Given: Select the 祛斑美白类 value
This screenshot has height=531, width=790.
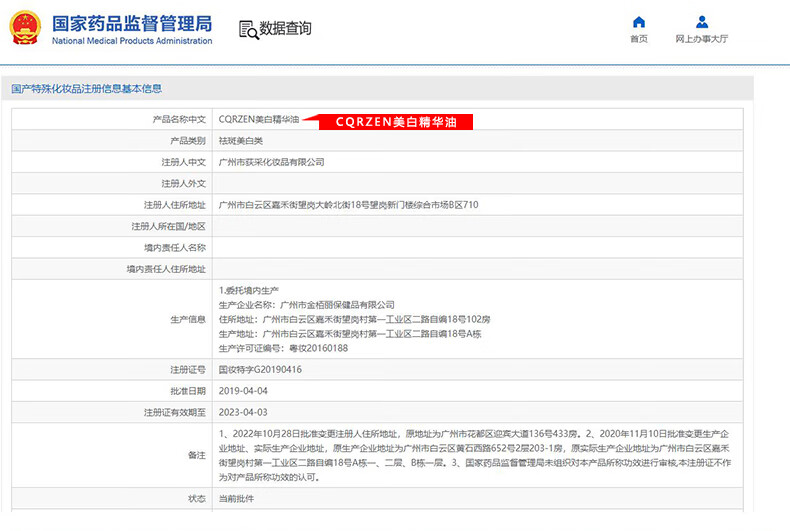Looking at the screenshot, I should click(241, 141).
